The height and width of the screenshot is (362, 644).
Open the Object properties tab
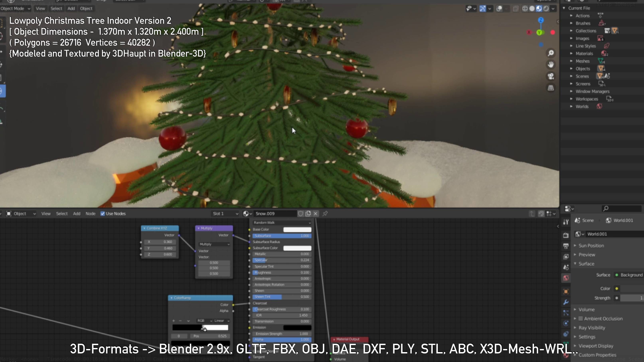tap(566, 292)
